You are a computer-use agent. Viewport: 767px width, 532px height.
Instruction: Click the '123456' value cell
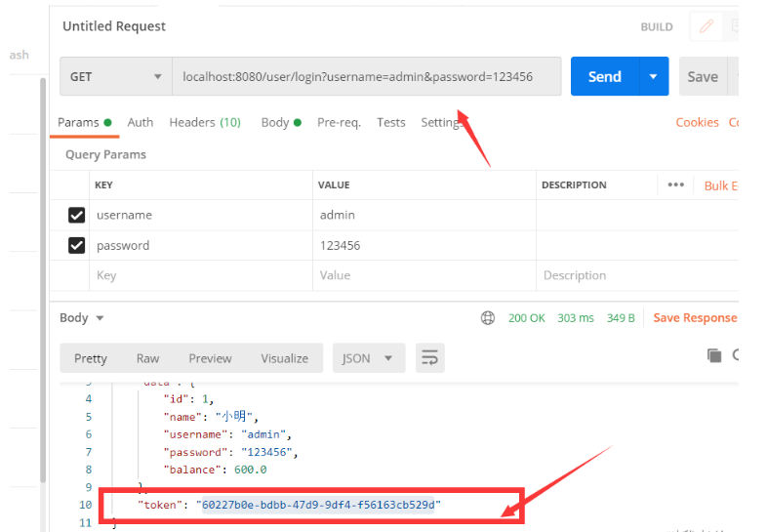[424, 245]
